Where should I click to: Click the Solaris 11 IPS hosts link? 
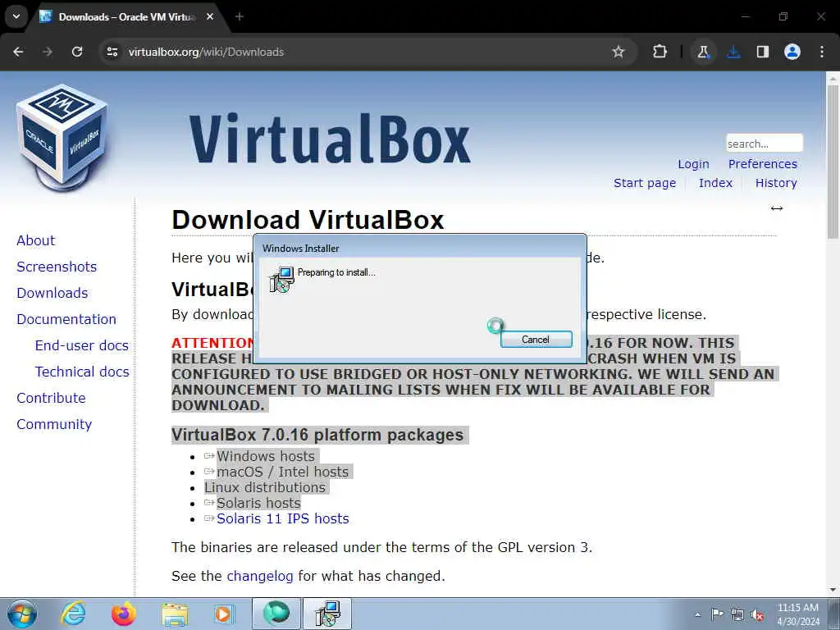pos(283,518)
